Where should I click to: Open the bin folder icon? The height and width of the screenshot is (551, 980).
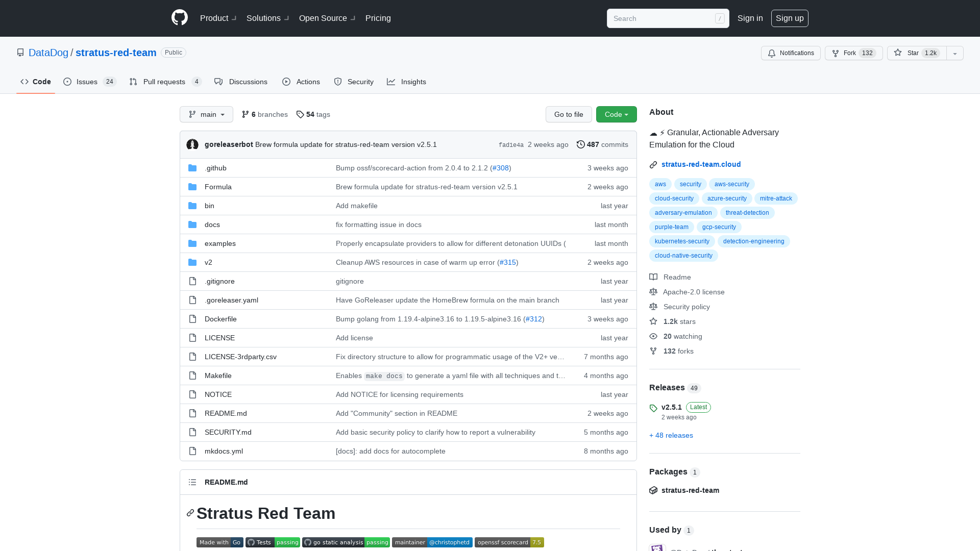[192, 206]
